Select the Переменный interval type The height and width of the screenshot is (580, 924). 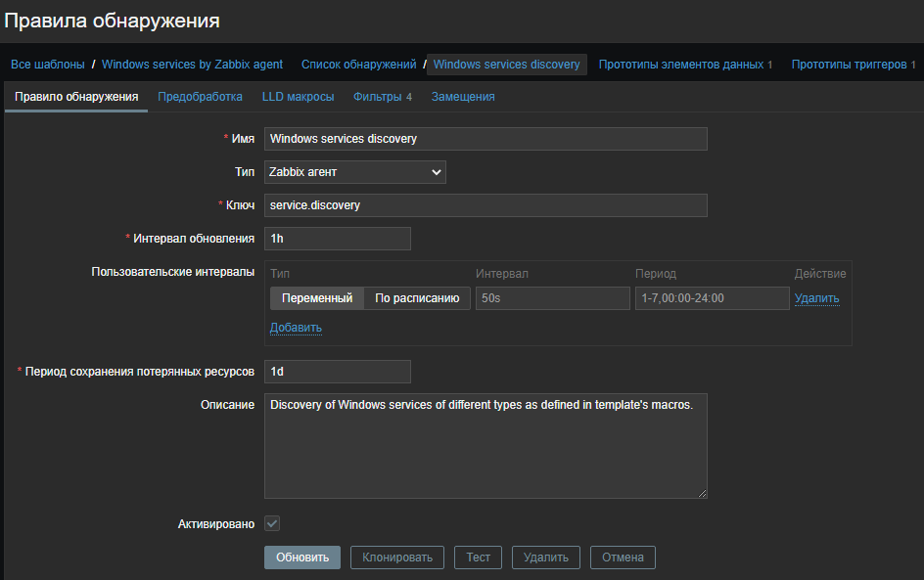317,298
